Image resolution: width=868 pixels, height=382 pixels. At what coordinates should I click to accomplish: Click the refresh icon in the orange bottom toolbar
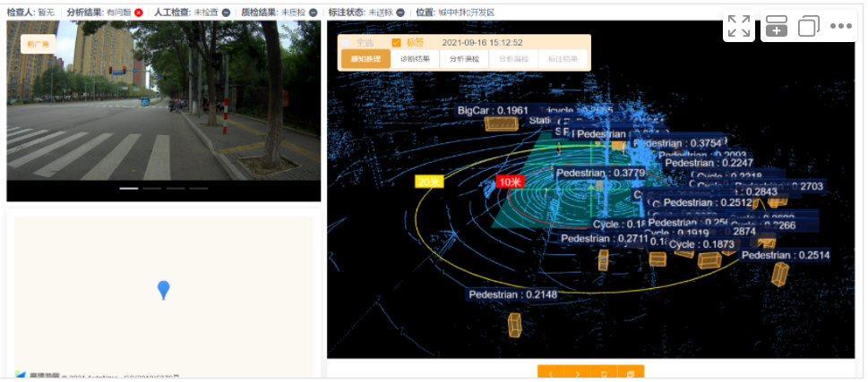[605, 374]
